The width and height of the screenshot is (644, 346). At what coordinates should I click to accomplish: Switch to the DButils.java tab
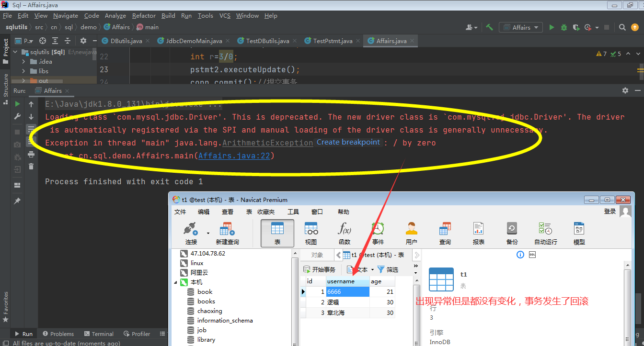pos(126,41)
